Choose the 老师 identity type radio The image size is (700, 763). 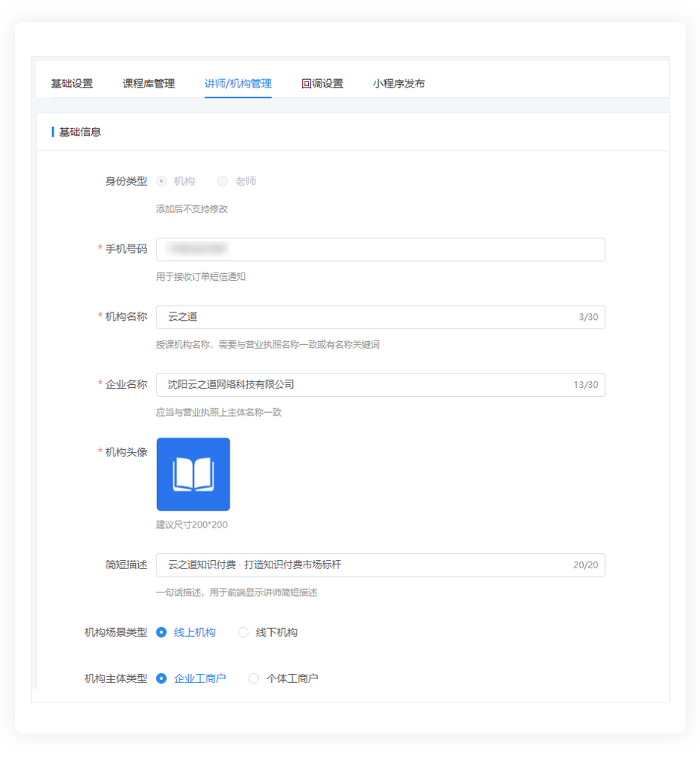click(223, 181)
